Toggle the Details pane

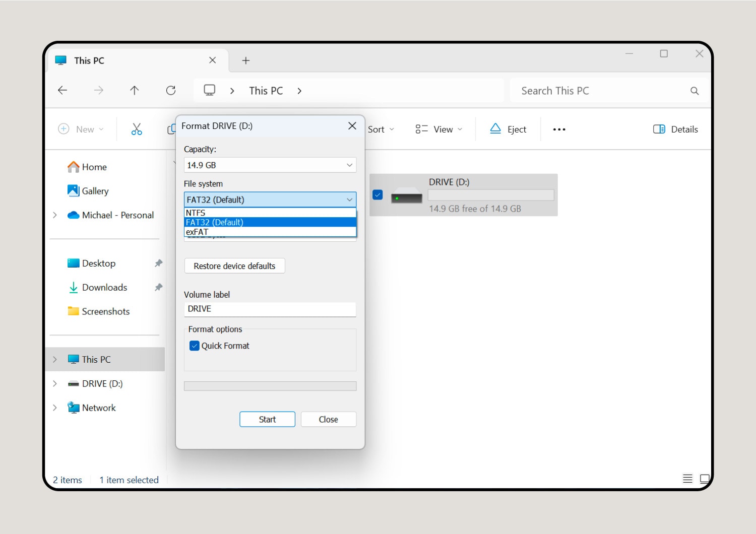pos(675,129)
